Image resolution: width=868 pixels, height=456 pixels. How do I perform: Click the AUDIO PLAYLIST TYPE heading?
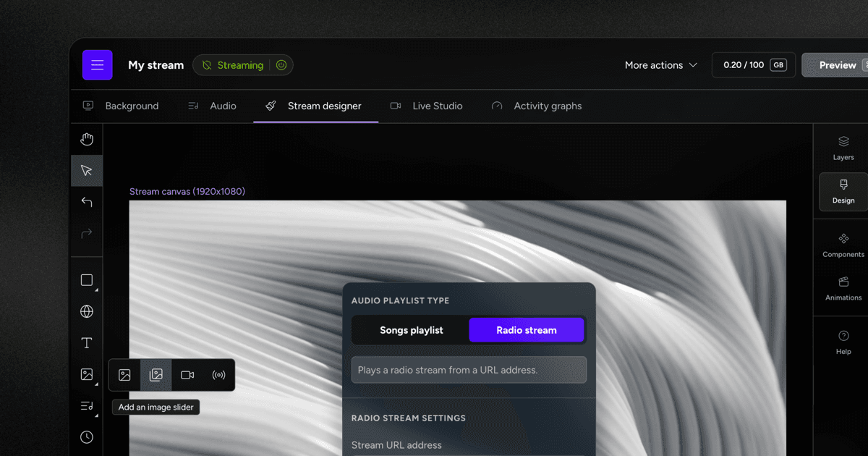[400, 301]
